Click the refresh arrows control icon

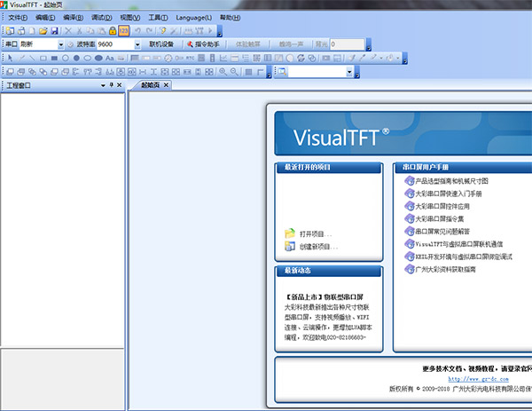[301, 58]
